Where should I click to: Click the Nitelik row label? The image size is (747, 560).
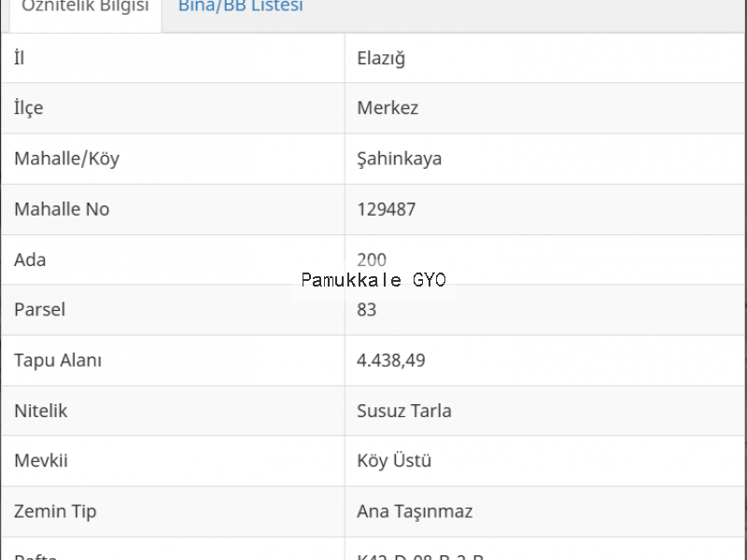click(41, 411)
